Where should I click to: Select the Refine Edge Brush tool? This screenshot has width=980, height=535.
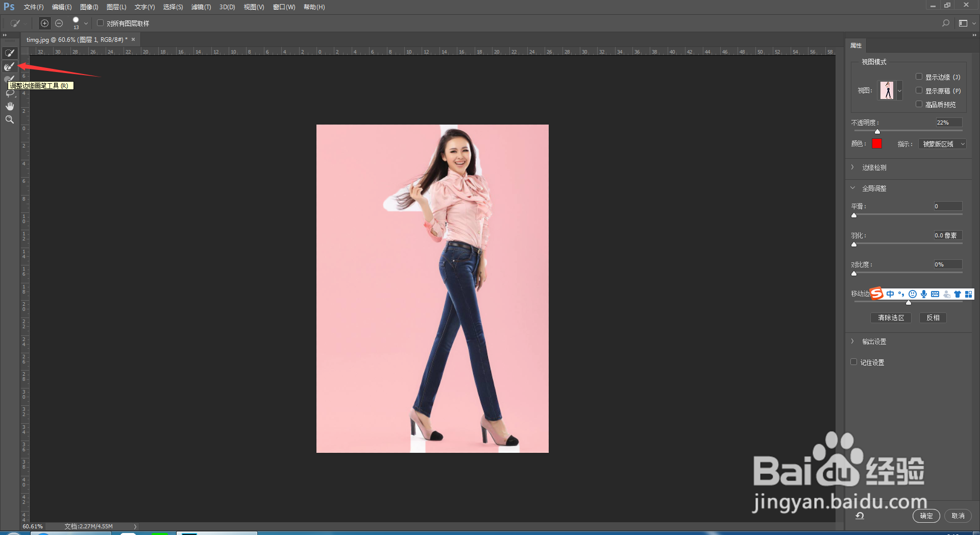pyautogui.click(x=9, y=66)
